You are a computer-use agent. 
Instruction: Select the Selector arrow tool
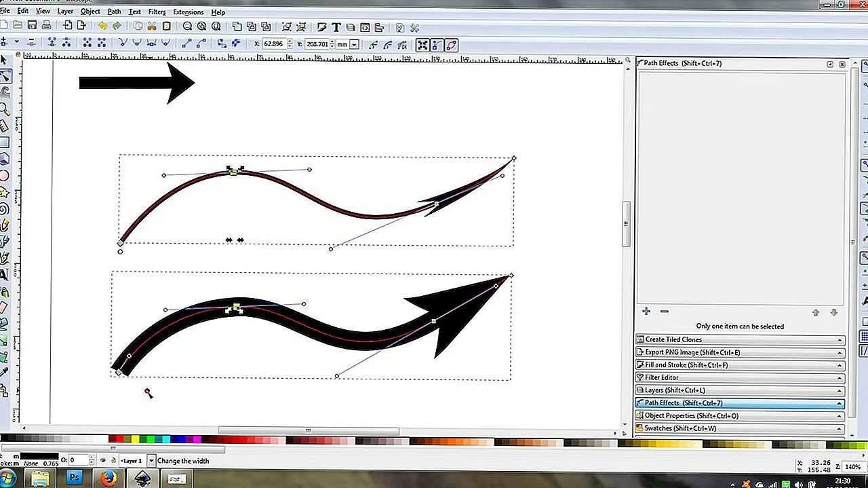pos(4,61)
